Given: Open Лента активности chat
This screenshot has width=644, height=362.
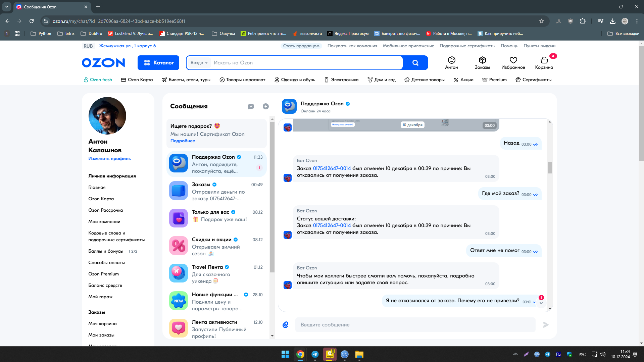Looking at the screenshot, I should (216, 329).
